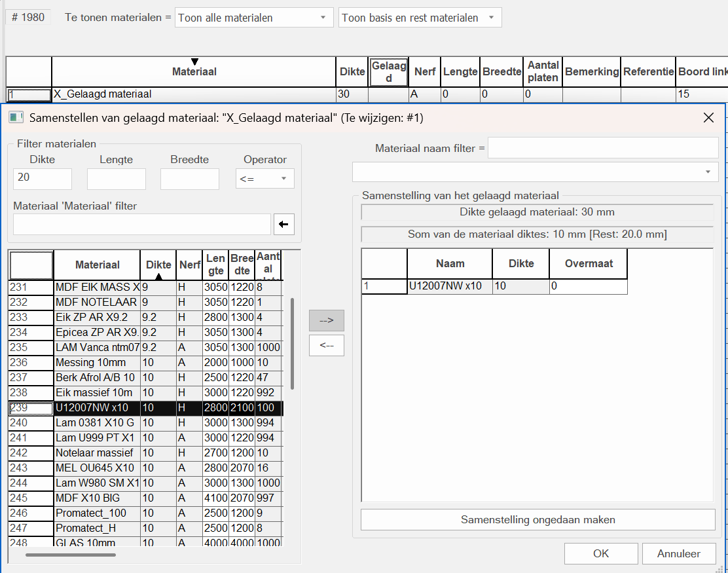Select the 'Messing 10mm' row
728x573 pixels.
(x=97, y=362)
